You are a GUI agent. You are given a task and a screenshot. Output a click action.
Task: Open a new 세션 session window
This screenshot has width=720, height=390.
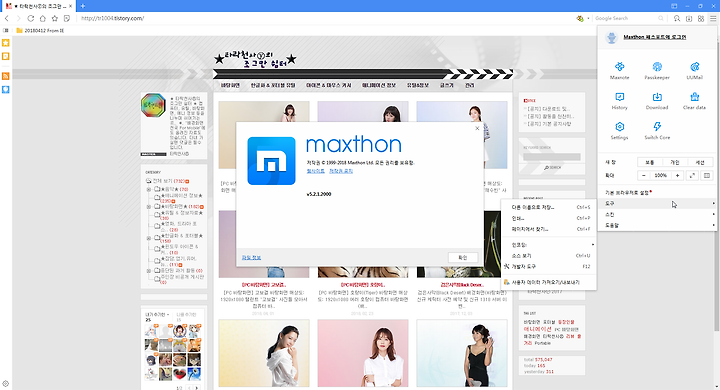(700, 162)
